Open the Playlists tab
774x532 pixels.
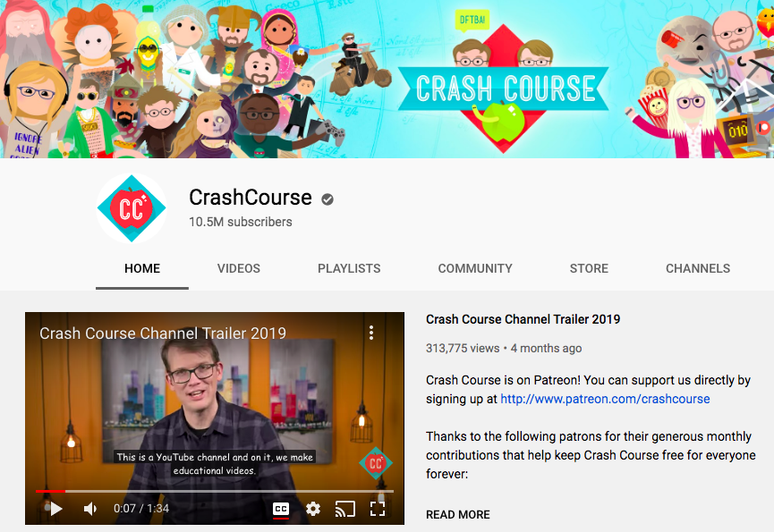tap(349, 268)
